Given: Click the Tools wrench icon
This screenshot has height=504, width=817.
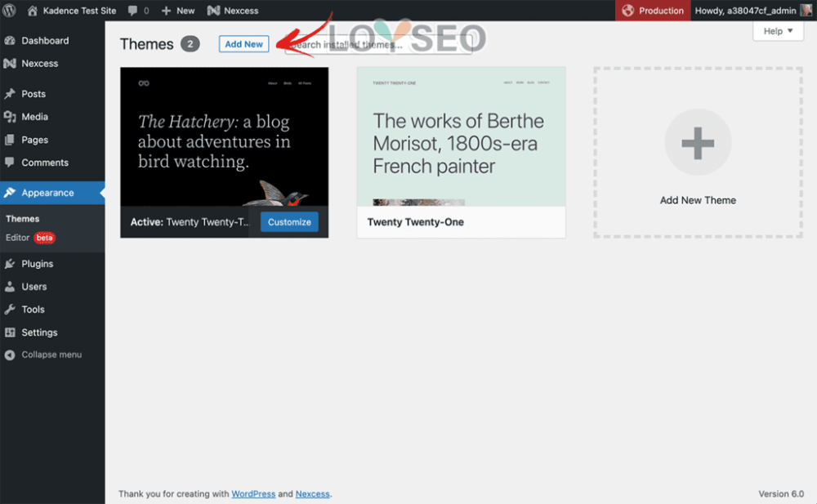Looking at the screenshot, I should (x=10, y=309).
